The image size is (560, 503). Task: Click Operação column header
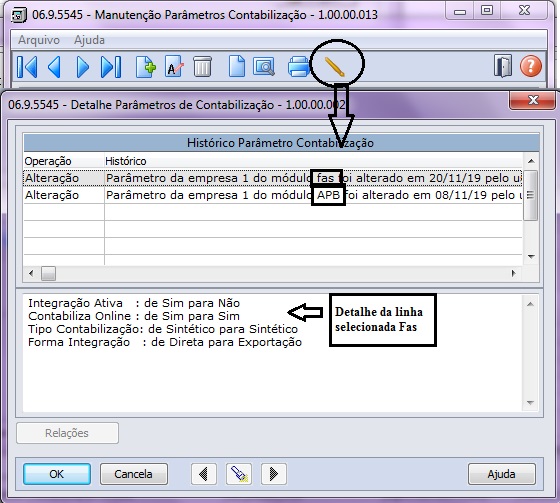(x=64, y=161)
